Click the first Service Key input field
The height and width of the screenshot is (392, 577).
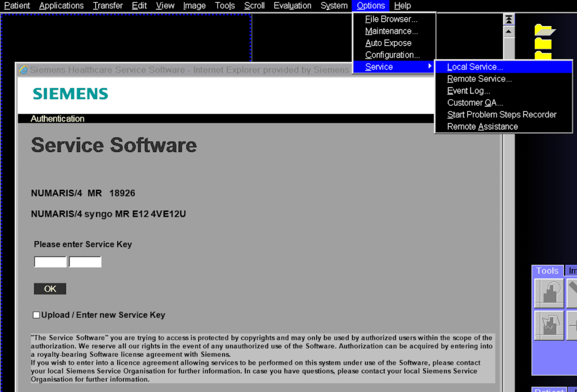point(50,262)
